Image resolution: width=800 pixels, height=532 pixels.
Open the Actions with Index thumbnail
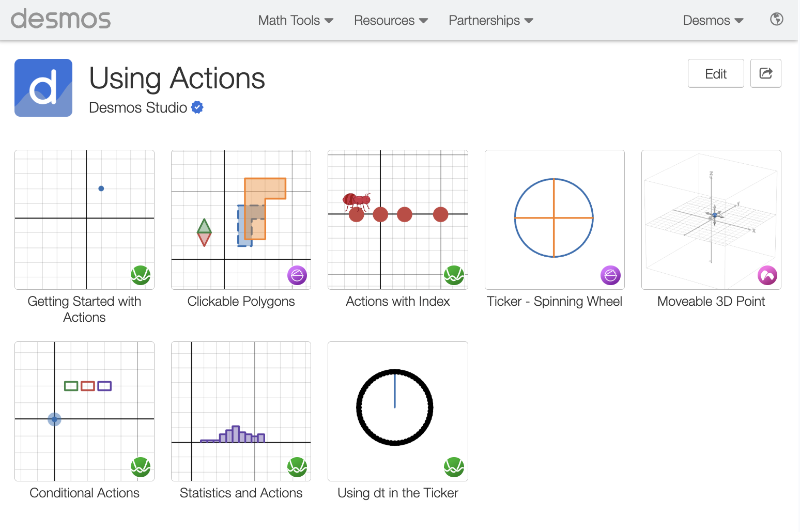(398, 220)
